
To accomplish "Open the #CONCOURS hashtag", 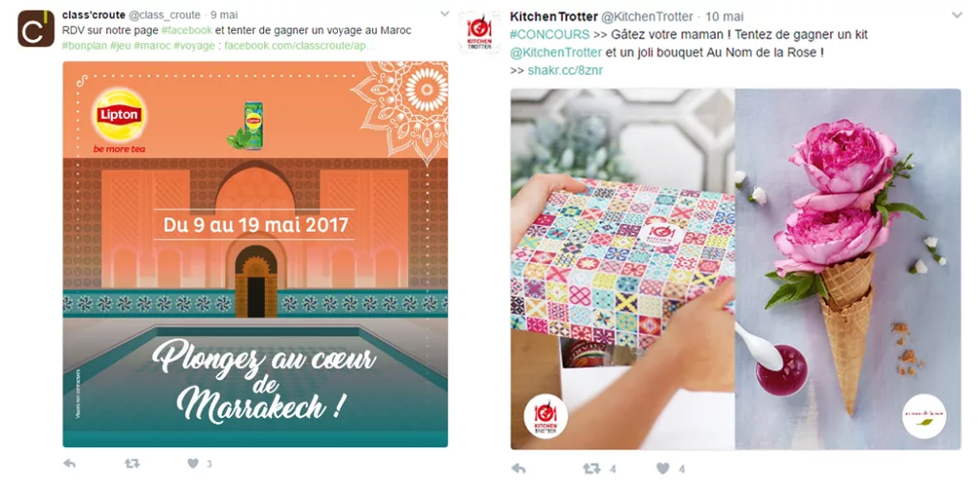I will click(549, 34).
